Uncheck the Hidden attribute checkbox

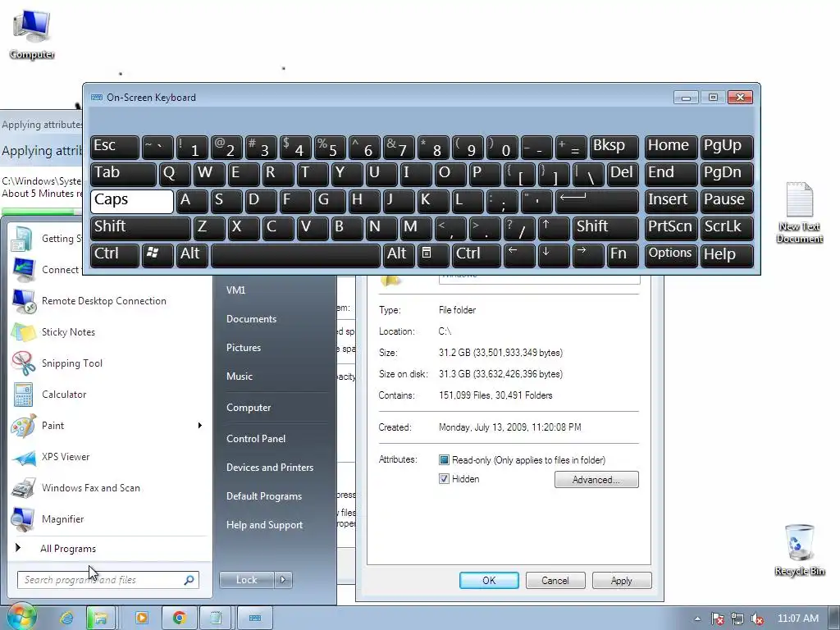[x=444, y=479]
